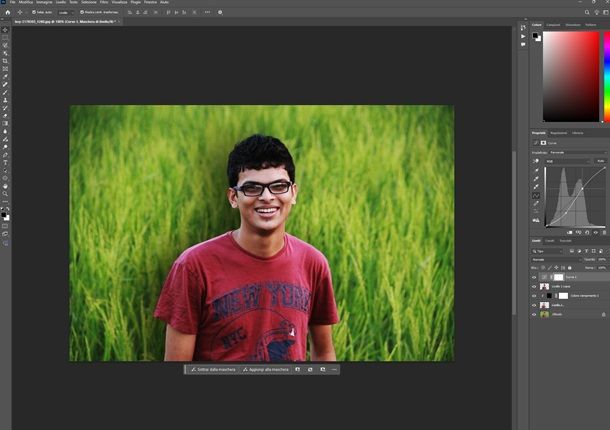Open the layer Riemp fill value dropdown
The image size is (610, 430).
coord(602,268)
